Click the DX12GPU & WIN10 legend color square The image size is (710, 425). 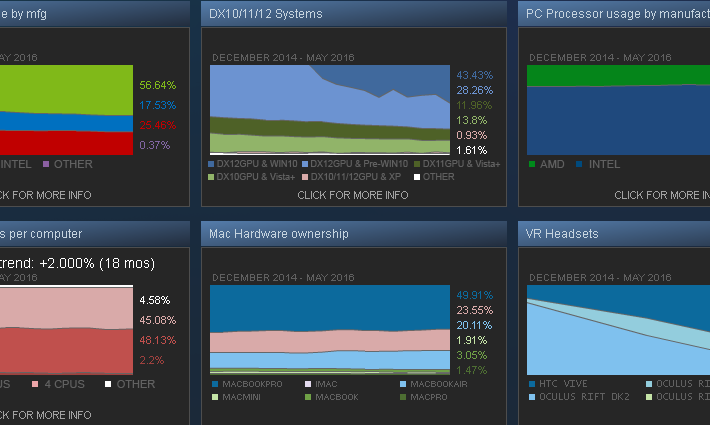click(211, 164)
